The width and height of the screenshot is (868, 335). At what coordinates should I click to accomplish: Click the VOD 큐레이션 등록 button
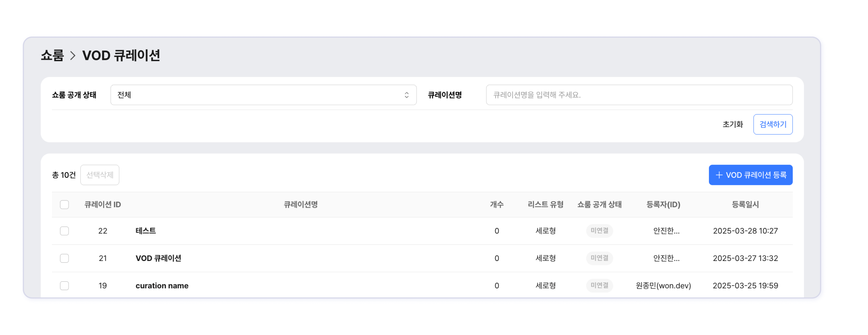pyautogui.click(x=750, y=175)
